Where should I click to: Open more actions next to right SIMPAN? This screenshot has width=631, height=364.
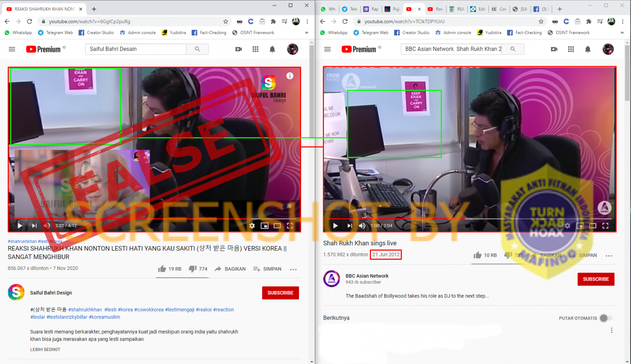(609, 256)
